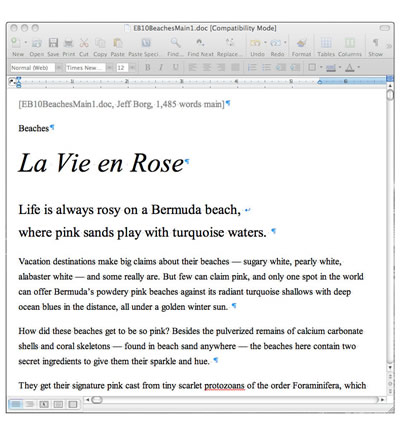Redo the last undone action
The height and width of the screenshot is (427, 420).
click(275, 43)
